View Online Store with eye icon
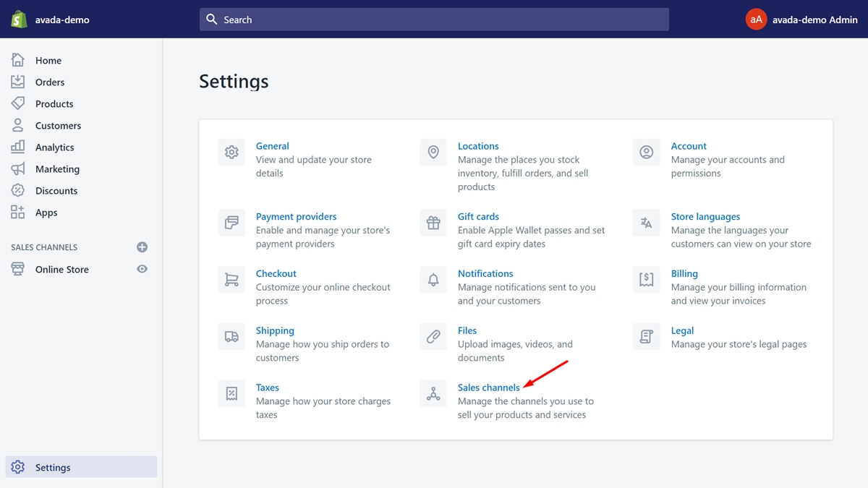 [x=142, y=269]
